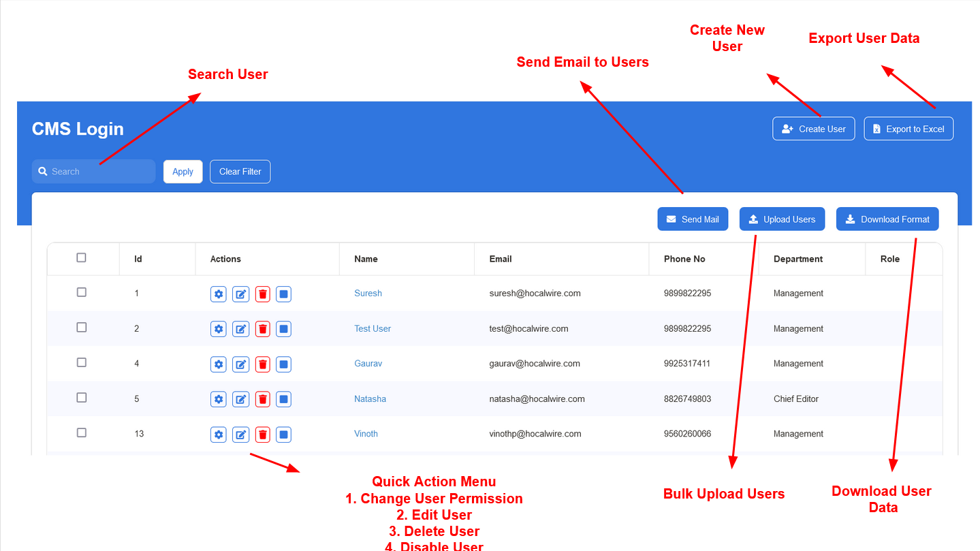Image resolution: width=980 pixels, height=551 pixels.
Task: Click into the Search input field
Action: [99, 172]
